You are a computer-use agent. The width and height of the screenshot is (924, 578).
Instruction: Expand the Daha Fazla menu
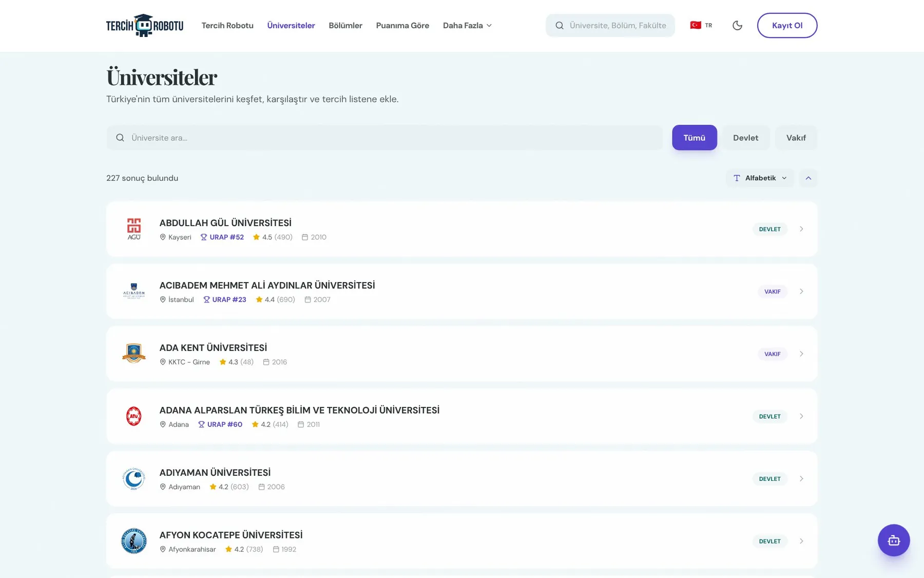click(x=467, y=25)
